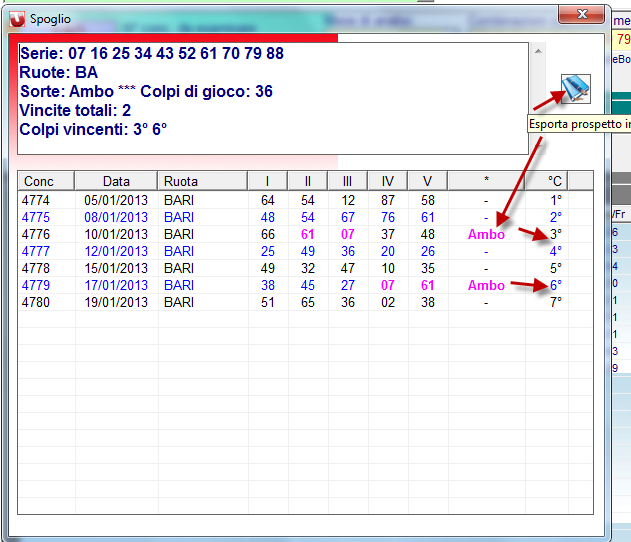Click highlighted 07 in row 4776
631x542 pixels.
[348, 234]
